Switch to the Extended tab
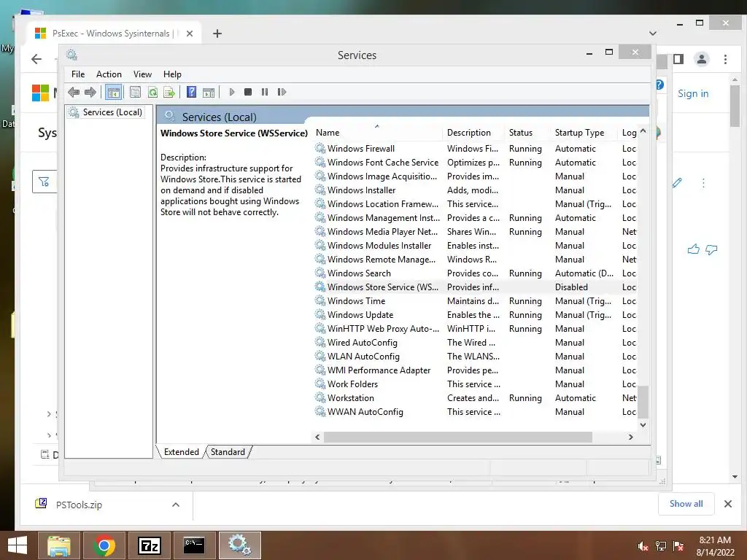This screenshot has width=747, height=560. [x=182, y=452]
